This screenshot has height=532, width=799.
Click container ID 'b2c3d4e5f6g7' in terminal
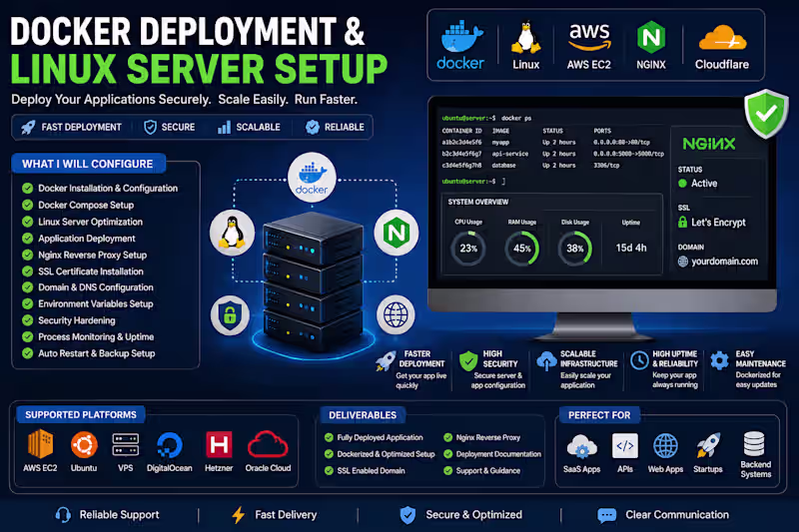click(x=461, y=154)
